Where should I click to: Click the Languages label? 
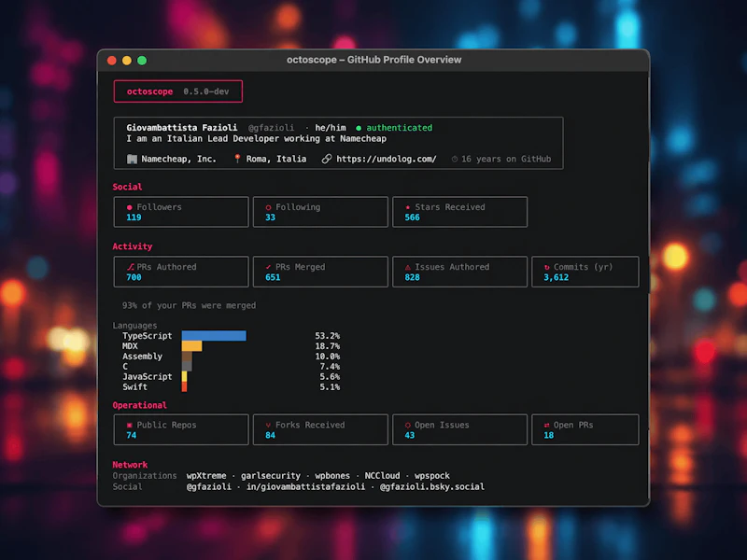[134, 326]
